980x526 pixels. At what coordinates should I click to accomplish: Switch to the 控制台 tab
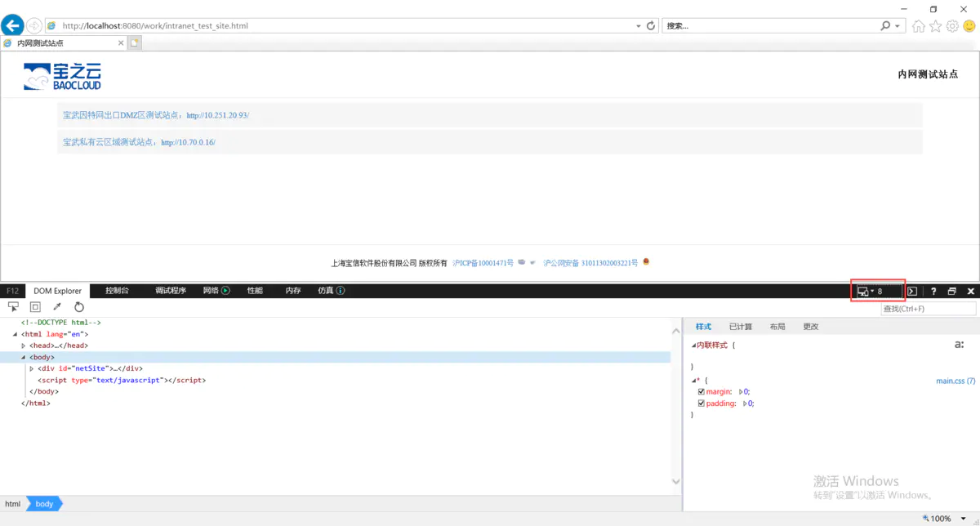[118, 291]
